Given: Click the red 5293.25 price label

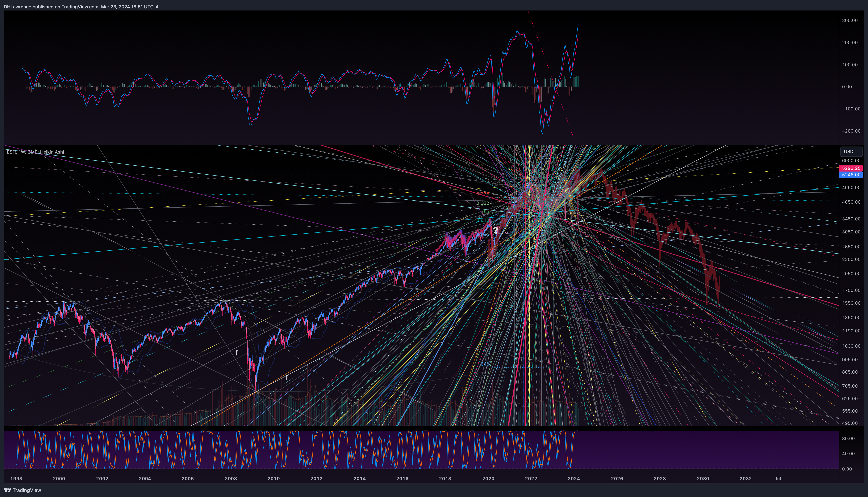Looking at the screenshot, I should pos(851,168).
